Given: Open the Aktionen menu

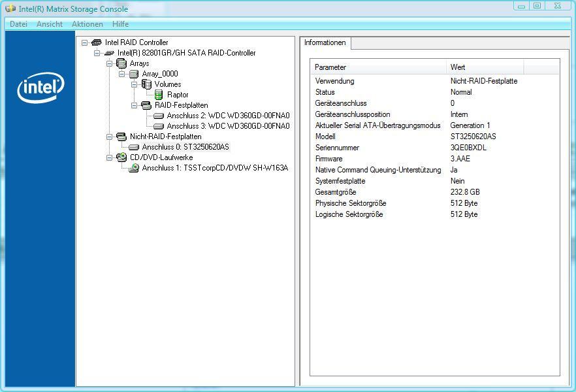Looking at the screenshot, I should (88, 24).
